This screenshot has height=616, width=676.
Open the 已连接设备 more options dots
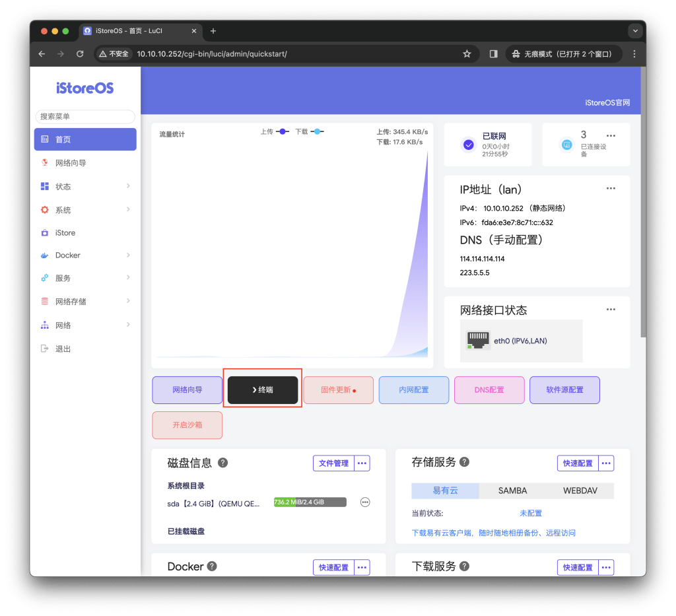611,136
